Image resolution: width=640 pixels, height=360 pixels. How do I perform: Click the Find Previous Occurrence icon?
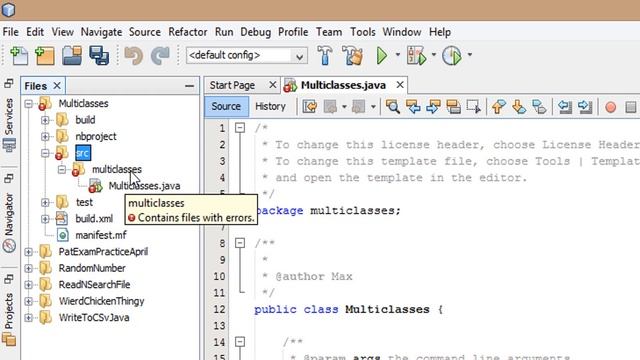(413, 107)
